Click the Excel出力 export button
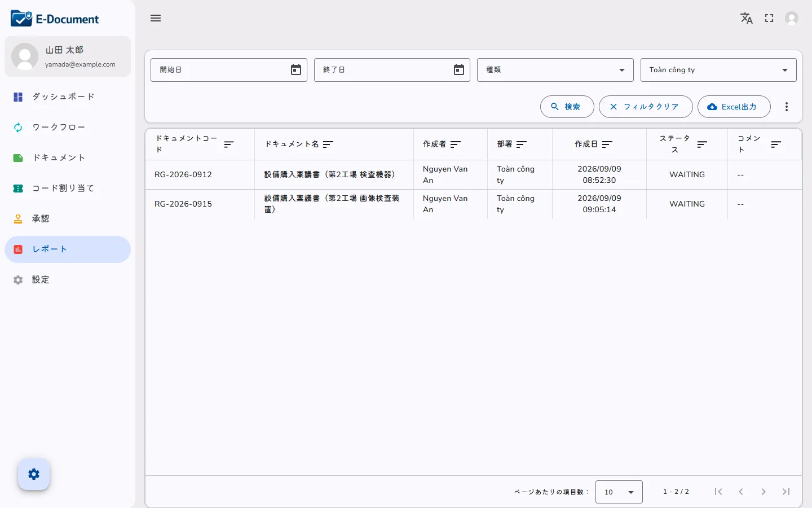 coord(734,107)
